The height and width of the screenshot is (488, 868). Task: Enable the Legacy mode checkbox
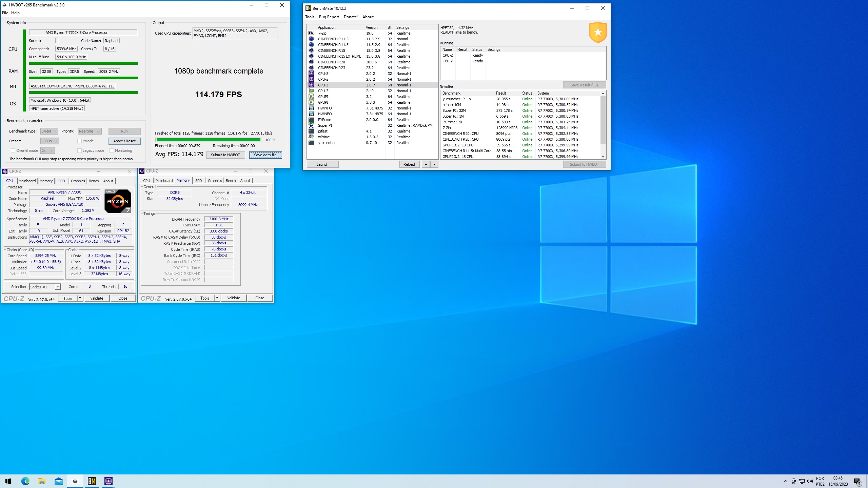(80, 150)
